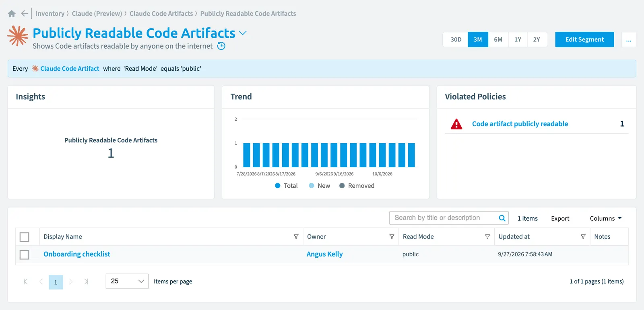Select the 1Y time range

coord(518,39)
